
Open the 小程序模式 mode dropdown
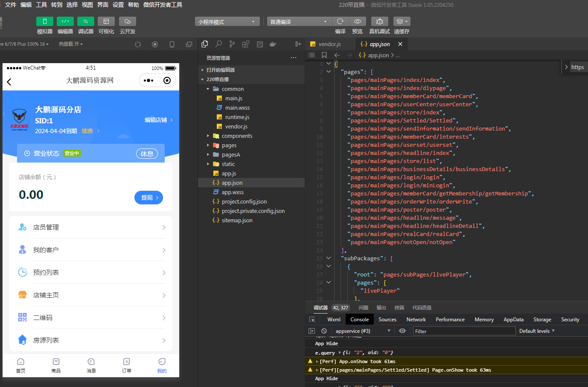[227, 22]
